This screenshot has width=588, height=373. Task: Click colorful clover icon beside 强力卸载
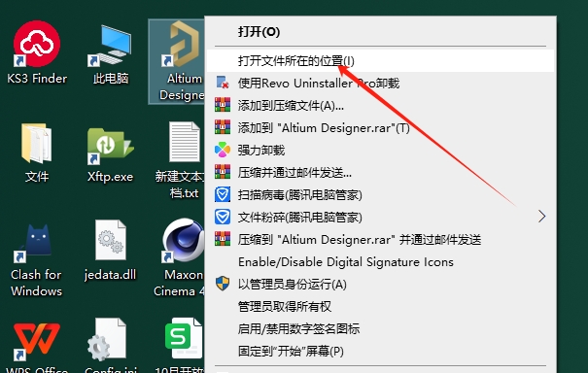point(223,150)
